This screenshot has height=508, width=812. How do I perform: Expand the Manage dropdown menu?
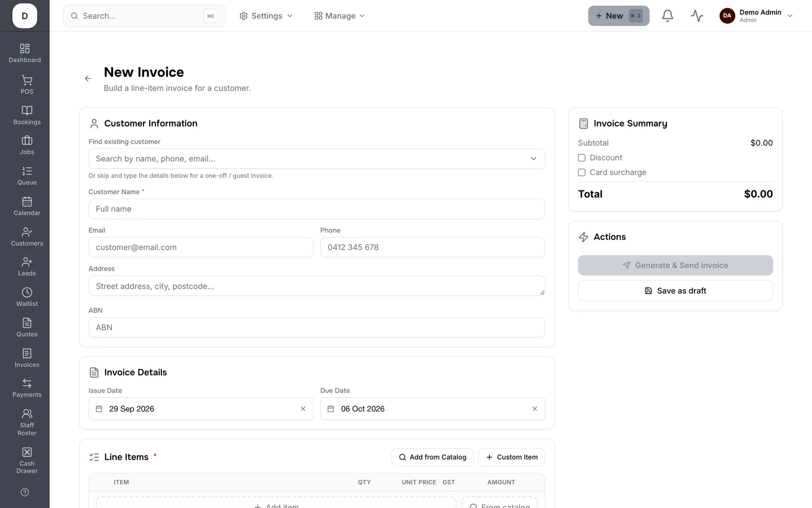pyautogui.click(x=340, y=16)
